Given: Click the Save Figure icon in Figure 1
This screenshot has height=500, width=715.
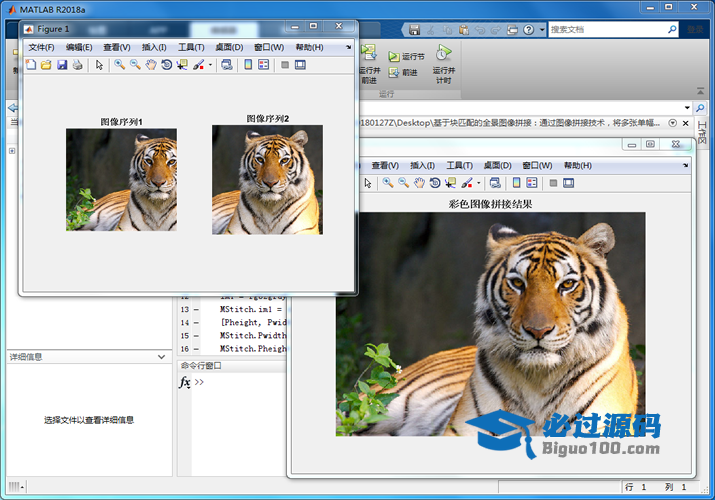Looking at the screenshot, I should [x=62, y=65].
